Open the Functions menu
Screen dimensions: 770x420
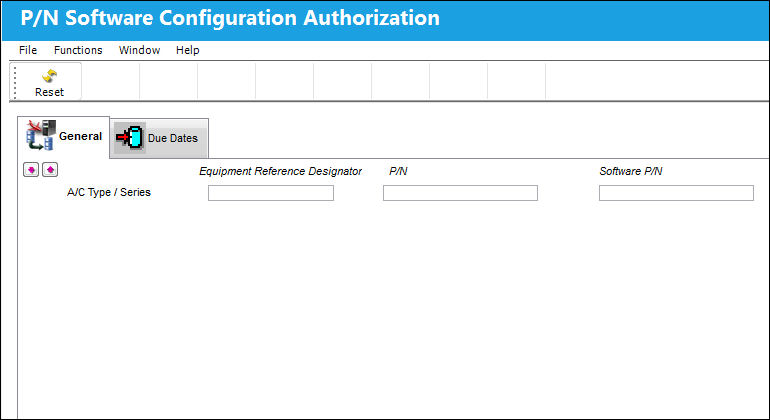pyautogui.click(x=78, y=50)
